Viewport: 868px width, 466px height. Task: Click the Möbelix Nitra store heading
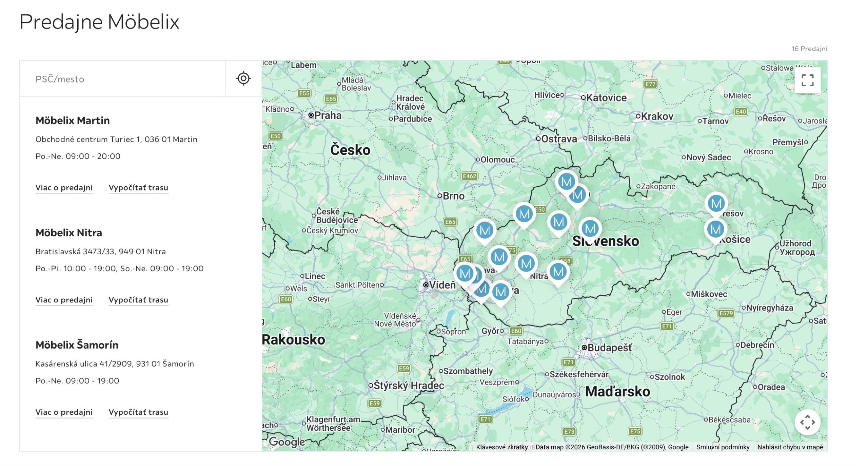[x=69, y=233]
